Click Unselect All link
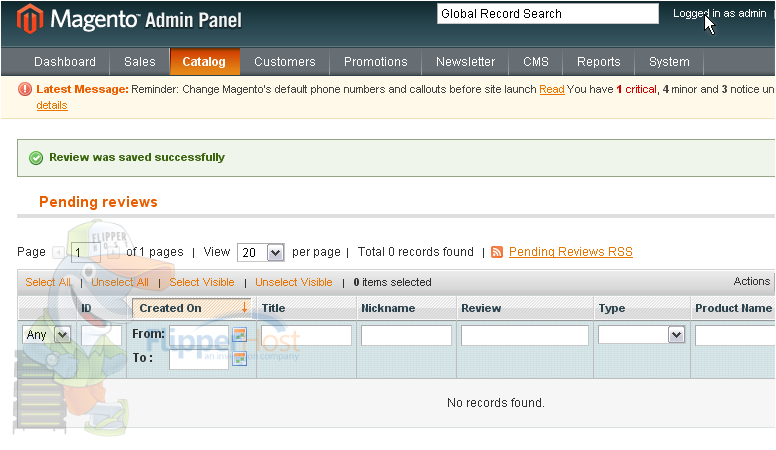The width and height of the screenshot is (776, 450). point(120,282)
